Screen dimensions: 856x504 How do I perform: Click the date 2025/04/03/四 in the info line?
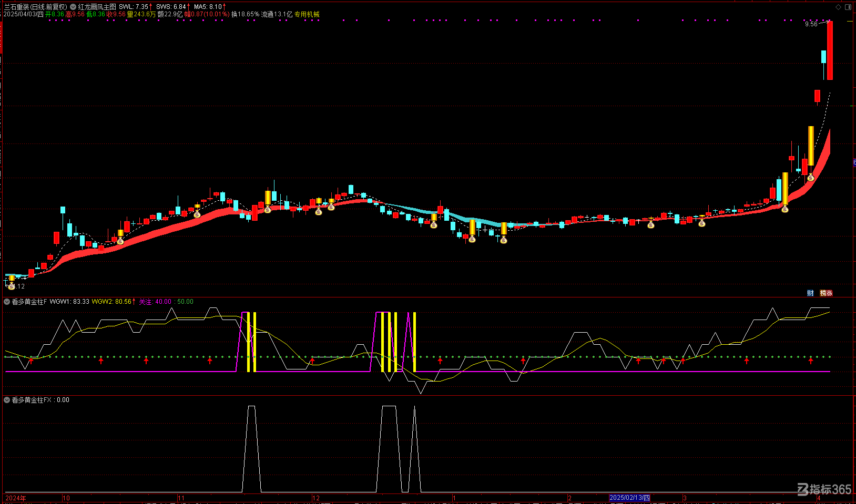[24, 14]
